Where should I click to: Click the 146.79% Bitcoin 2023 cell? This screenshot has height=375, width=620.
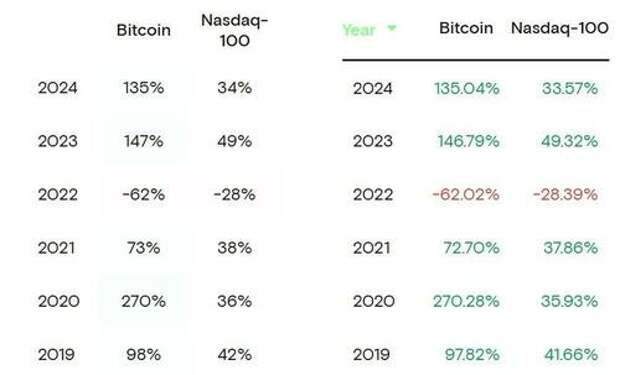468,141
